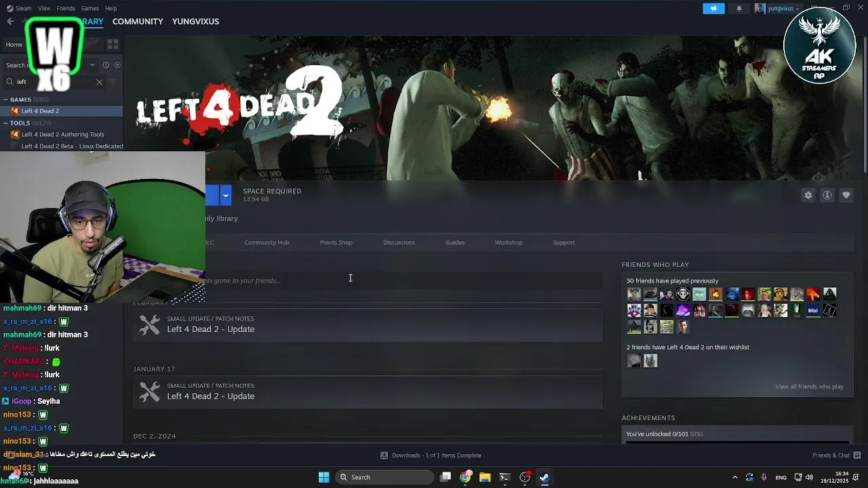Viewport: 868px width, 488px height.
Task: Open the Discussions link
Action: pos(399,243)
